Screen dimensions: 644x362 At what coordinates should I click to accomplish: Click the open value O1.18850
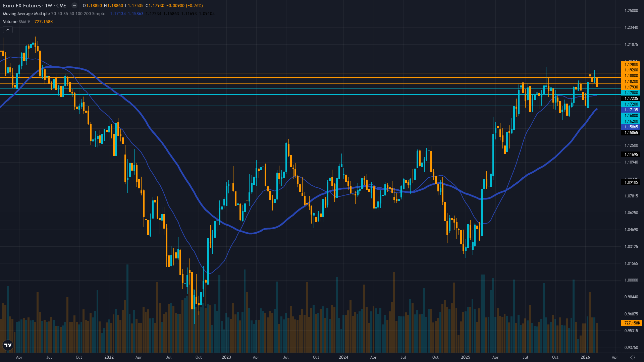point(93,6)
